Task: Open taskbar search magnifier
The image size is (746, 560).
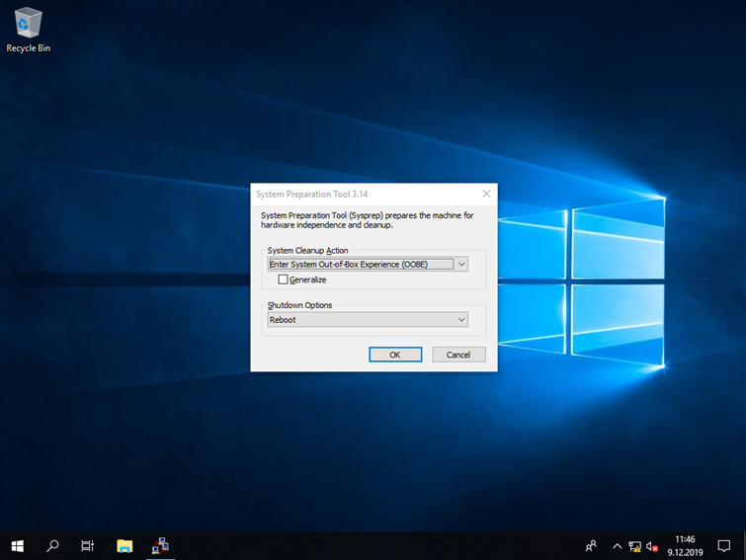Action: [52, 546]
